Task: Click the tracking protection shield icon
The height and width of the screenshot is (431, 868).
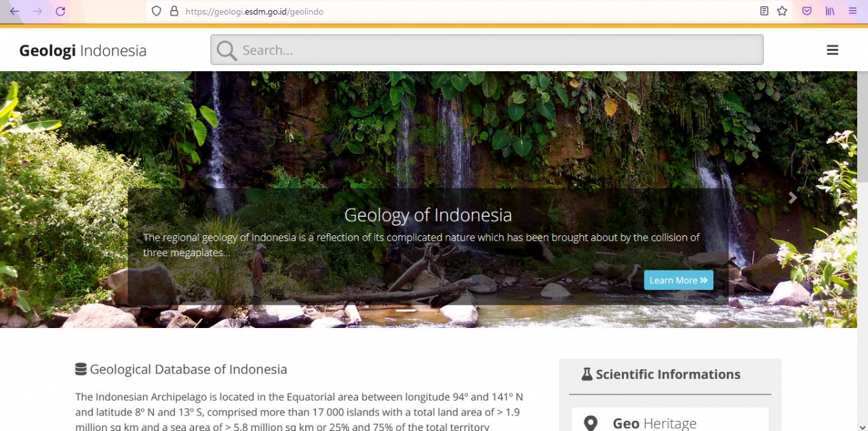Action: (157, 12)
